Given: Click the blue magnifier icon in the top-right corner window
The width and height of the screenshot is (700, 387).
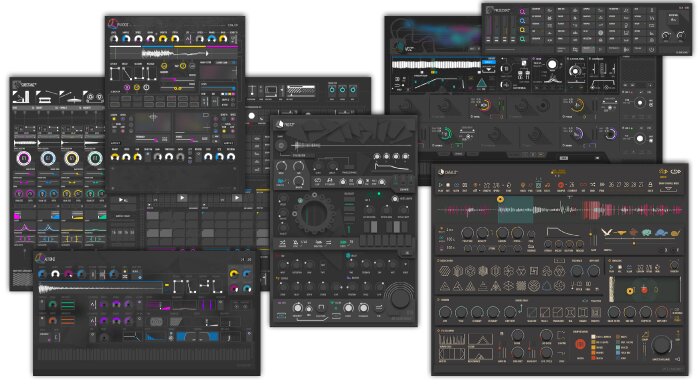Looking at the screenshot, I should click(522, 21).
